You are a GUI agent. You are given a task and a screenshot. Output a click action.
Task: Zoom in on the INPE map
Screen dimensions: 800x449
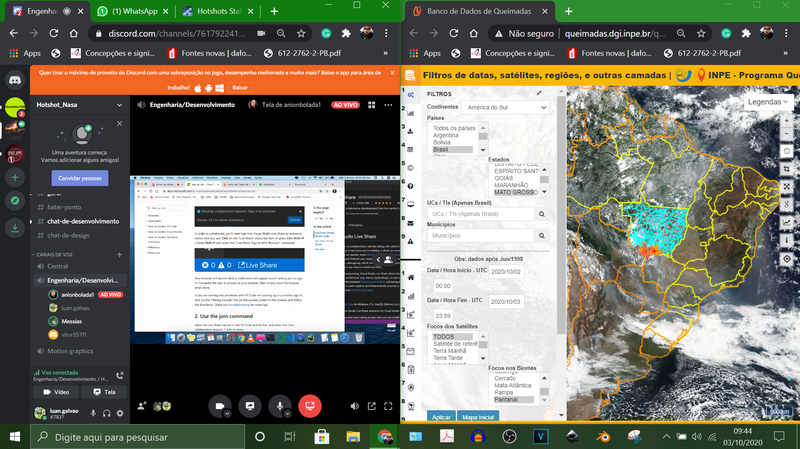coord(786,121)
